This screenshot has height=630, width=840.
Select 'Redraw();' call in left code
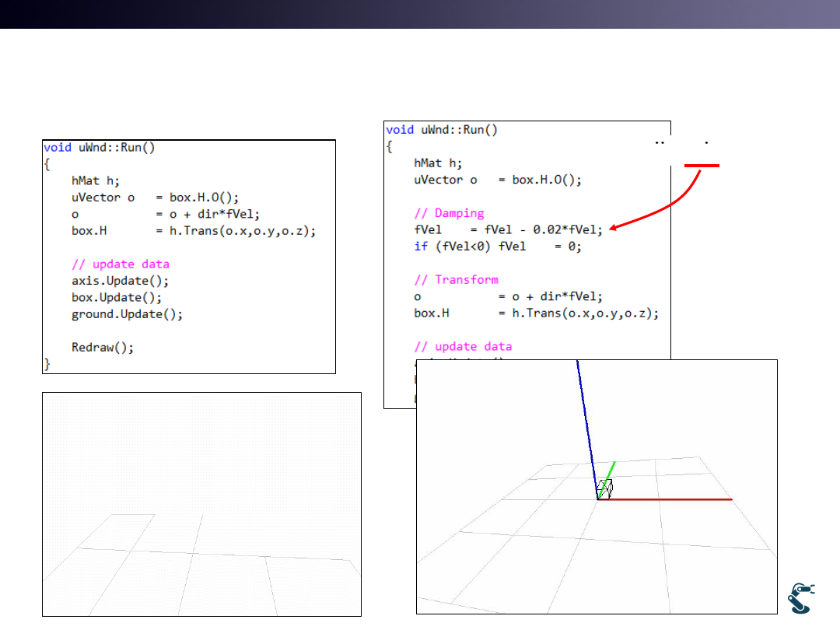pyautogui.click(x=103, y=348)
